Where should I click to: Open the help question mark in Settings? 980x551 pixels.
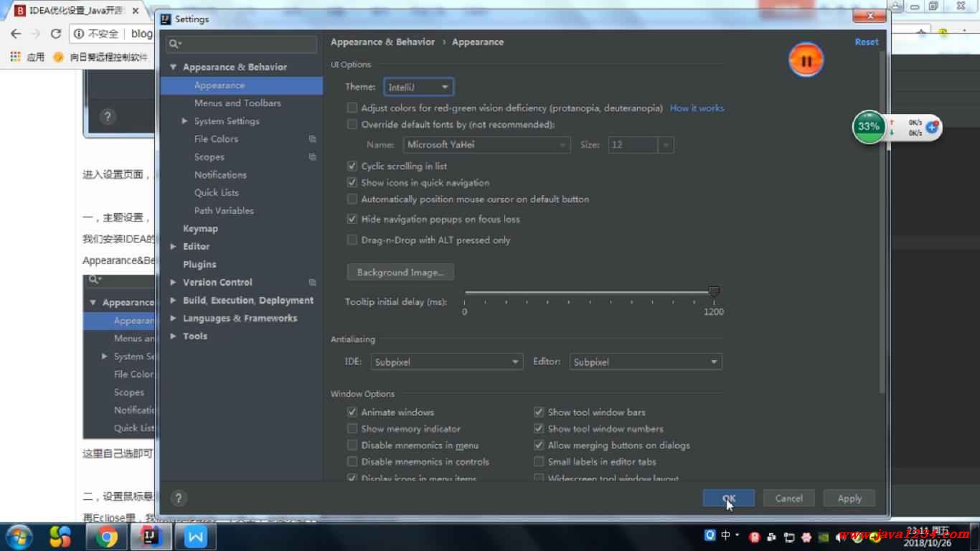coord(179,498)
